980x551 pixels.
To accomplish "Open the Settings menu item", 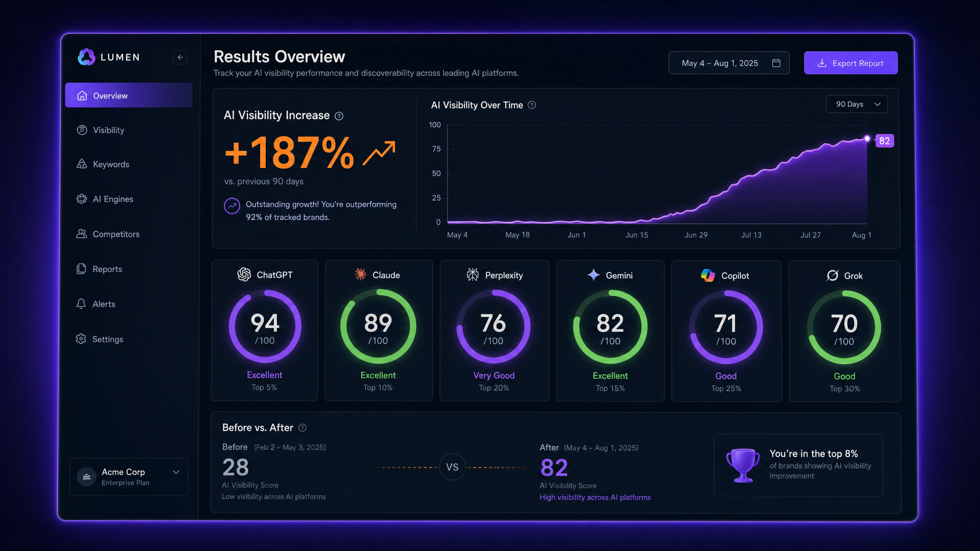I will pos(129,339).
